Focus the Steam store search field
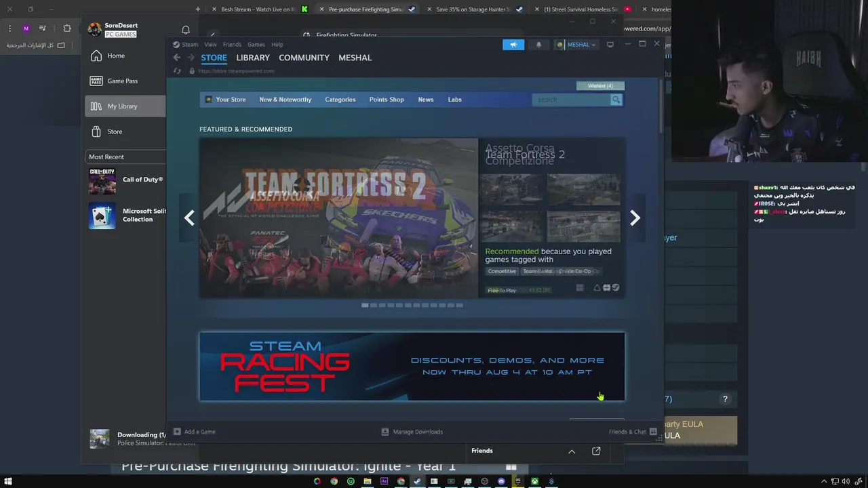The image size is (868, 488). [571, 100]
